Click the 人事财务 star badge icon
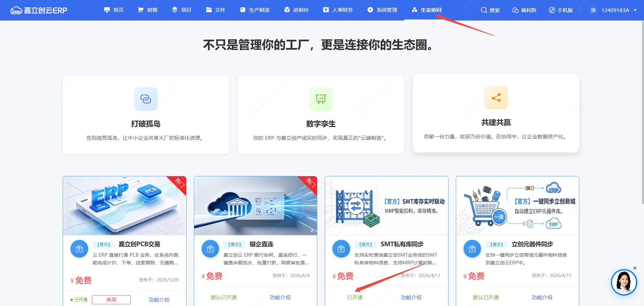 [326, 10]
